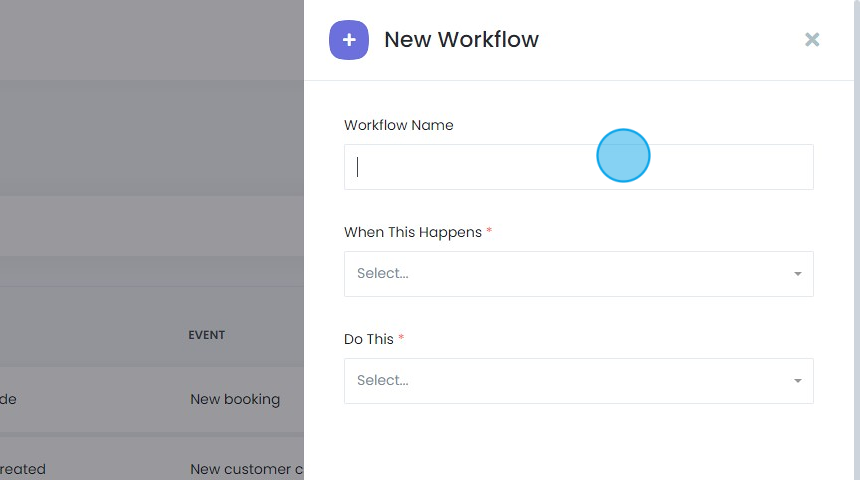860x480 pixels.
Task: Click the EVENT column header
Action: pyautogui.click(x=207, y=335)
